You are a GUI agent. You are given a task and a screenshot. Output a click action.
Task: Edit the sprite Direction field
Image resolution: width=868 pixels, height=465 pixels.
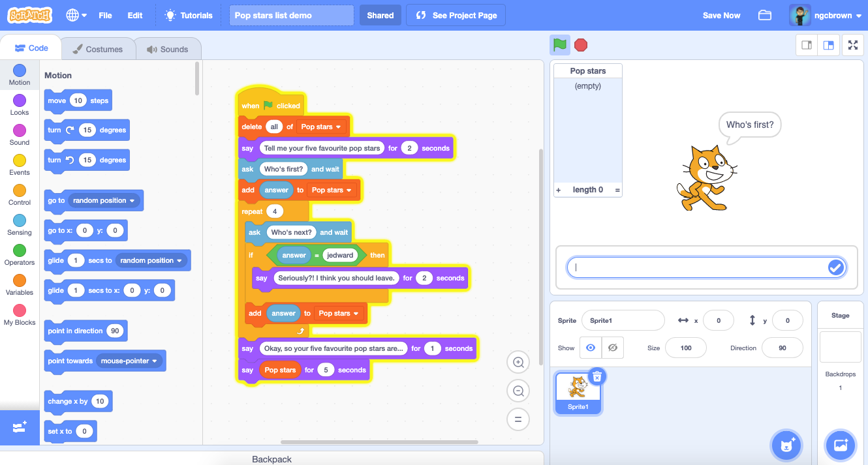783,348
